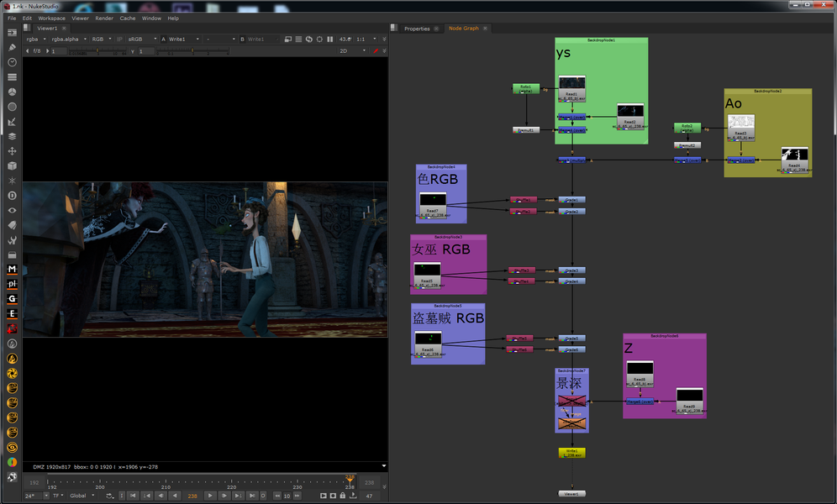Image resolution: width=837 pixels, height=504 pixels.
Task: Open the Channel nodes stacked-bars icon
Action: point(12,76)
